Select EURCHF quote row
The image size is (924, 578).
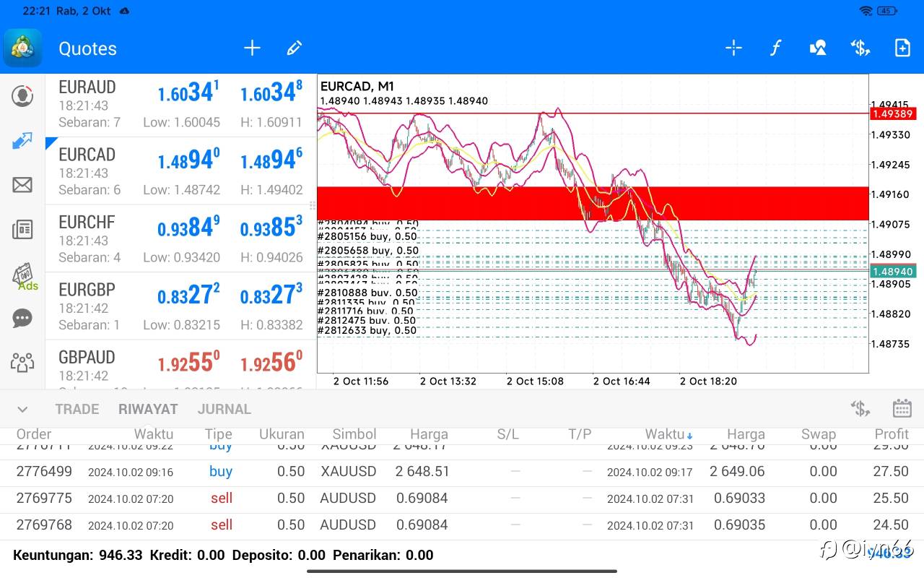(x=180, y=238)
